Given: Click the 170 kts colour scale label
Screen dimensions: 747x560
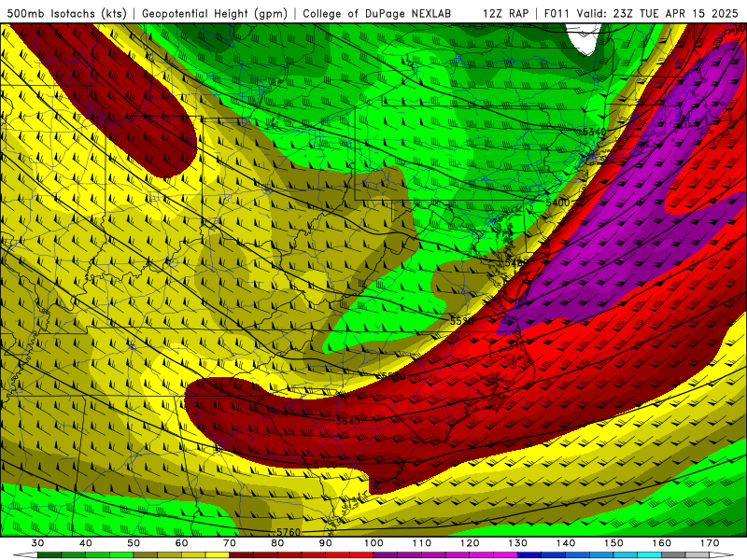Looking at the screenshot, I should point(710,543).
